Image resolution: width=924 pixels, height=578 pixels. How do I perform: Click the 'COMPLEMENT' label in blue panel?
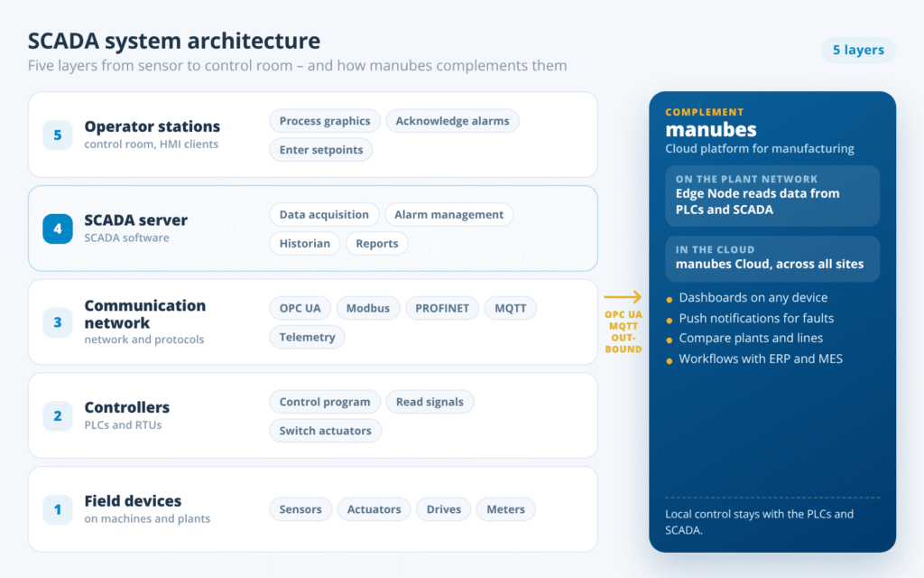point(704,112)
